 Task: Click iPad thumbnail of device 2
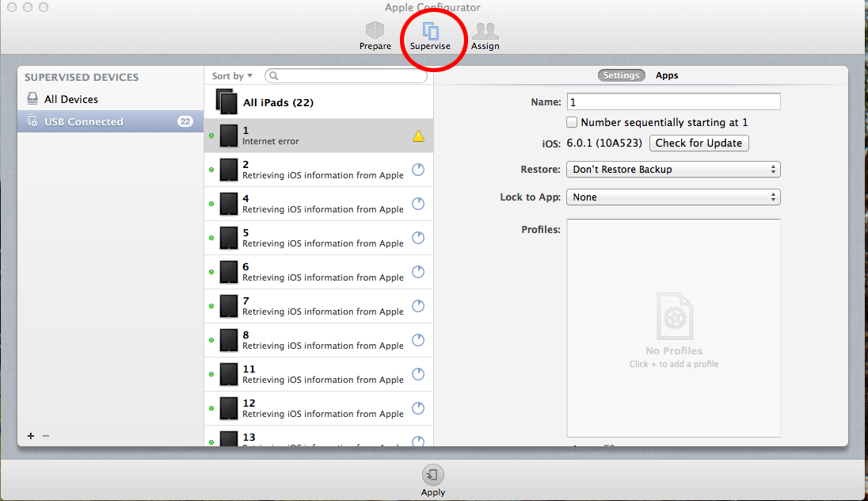(229, 170)
